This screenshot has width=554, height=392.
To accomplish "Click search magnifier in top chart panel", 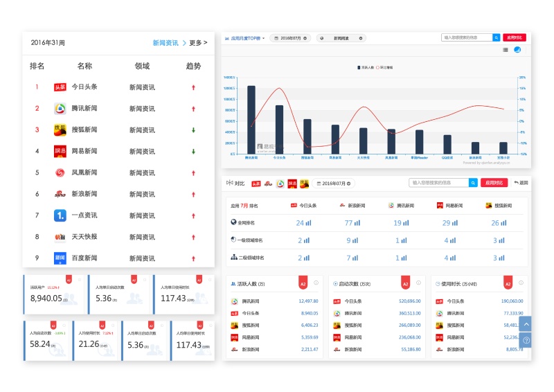I will [496, 37].
